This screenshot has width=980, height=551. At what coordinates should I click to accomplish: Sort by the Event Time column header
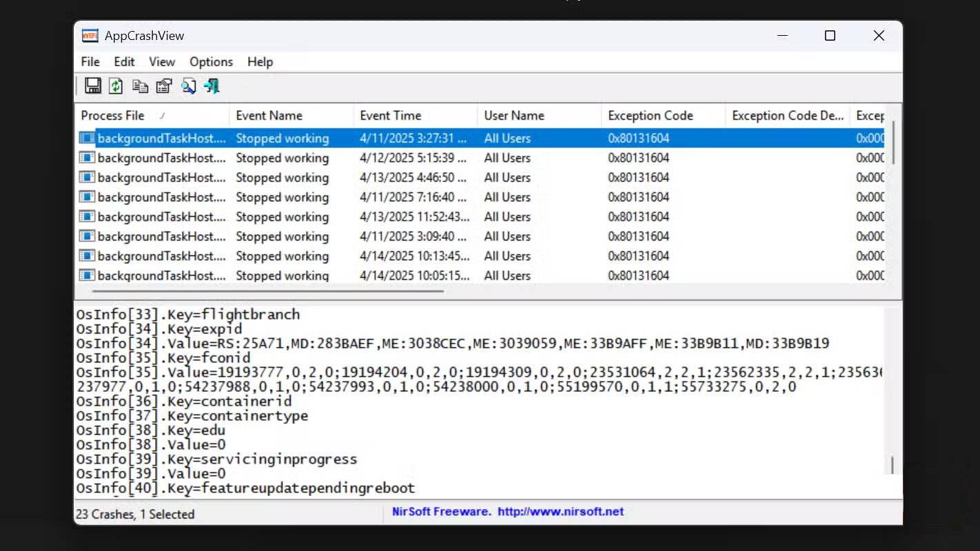(415, 116)
